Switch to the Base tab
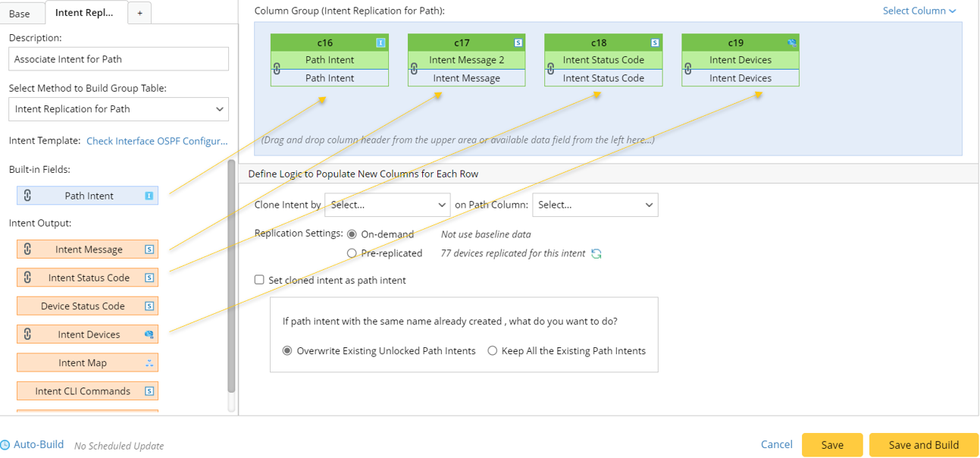Screen dimensions: 980x458 (20, 13)
